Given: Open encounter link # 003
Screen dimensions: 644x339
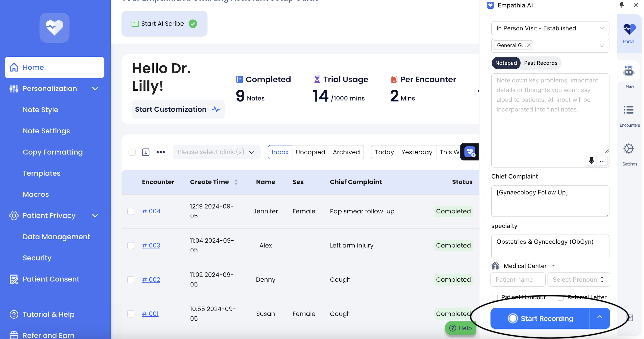Looking at the screenshot, I should click(151, 246).
